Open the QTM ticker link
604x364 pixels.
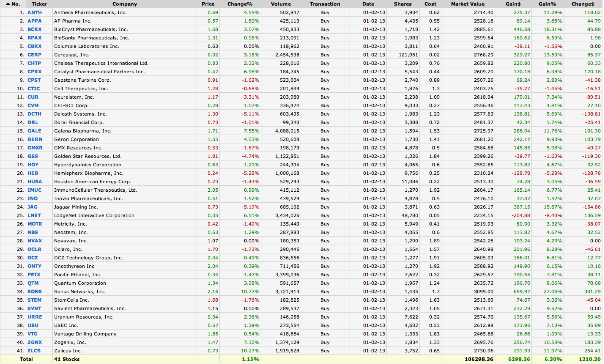(33, 283)
